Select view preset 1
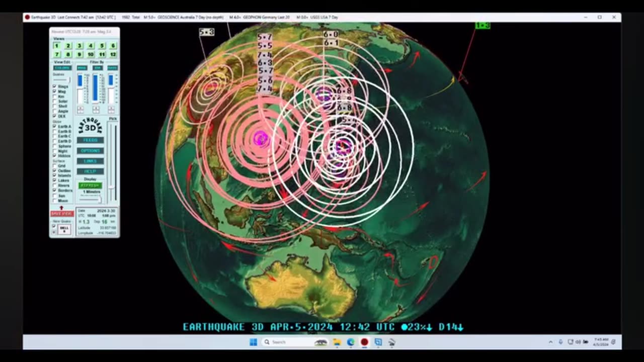This screenshot has height=362, width=644. click(57, 46)
